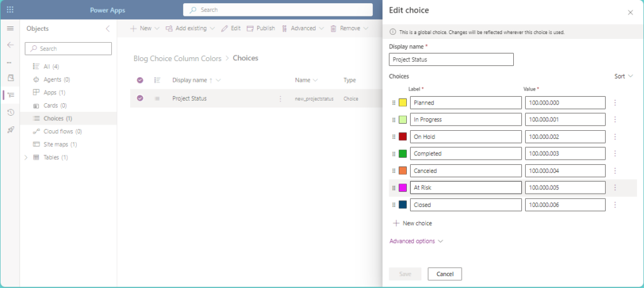Viewport: 644px width, 288px height.
Task: Close the Edit choice panel
Action: point(630,13)
